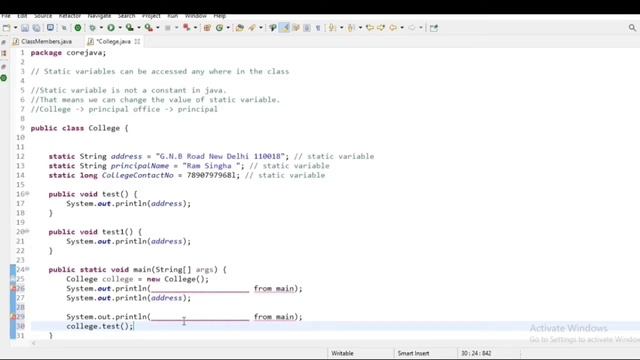The height and width of the screenshot is (360, 640).
Task: Click the Save All toolbar icon
Action: tap(36, 28)
